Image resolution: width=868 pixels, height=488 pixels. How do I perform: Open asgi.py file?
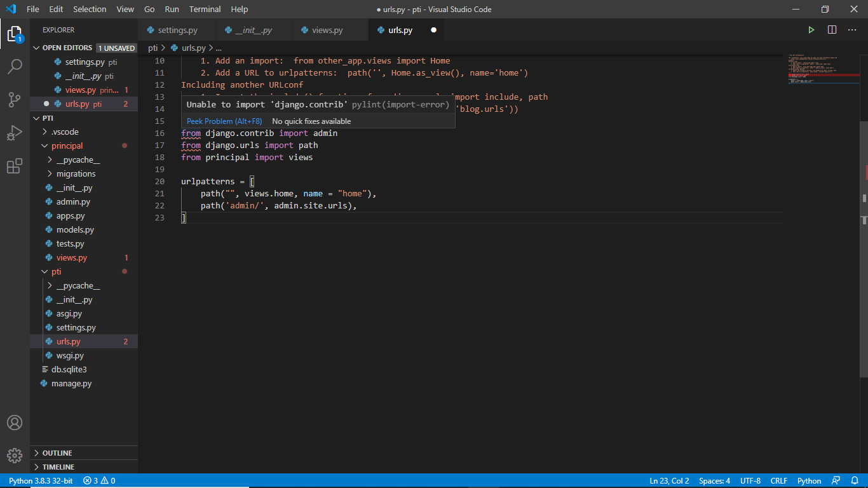tap(69, 313)
